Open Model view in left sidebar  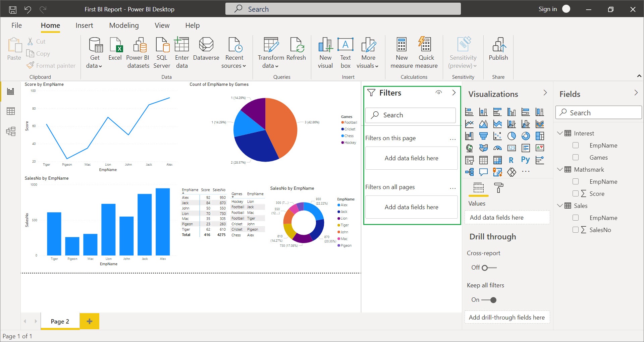tap(11, 131)
